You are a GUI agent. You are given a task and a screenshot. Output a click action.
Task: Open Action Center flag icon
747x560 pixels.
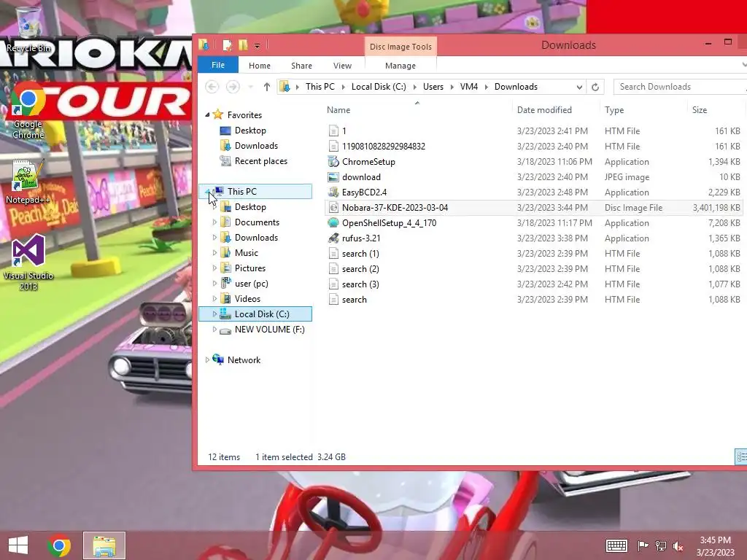point(643,545)
